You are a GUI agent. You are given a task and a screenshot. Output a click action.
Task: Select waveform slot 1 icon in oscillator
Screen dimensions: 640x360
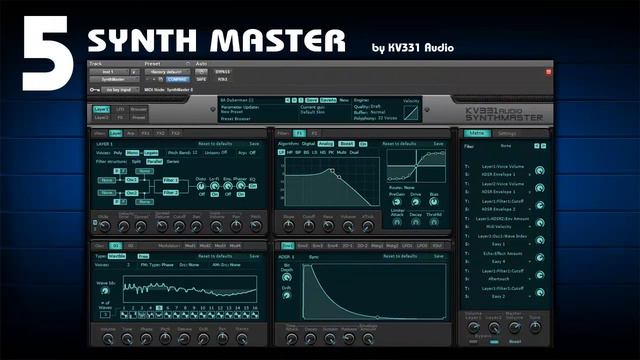pyautogui.click(x=124, y=315)
